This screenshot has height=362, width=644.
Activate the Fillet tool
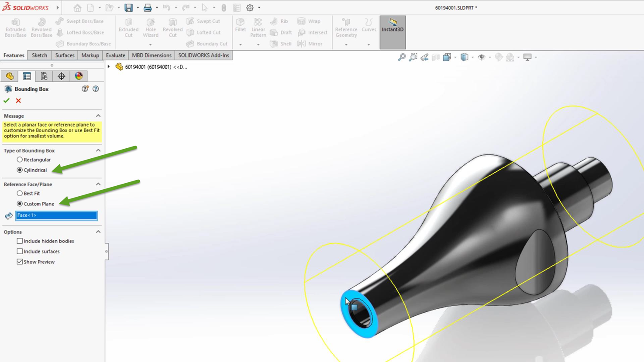(x=240, y=25)
